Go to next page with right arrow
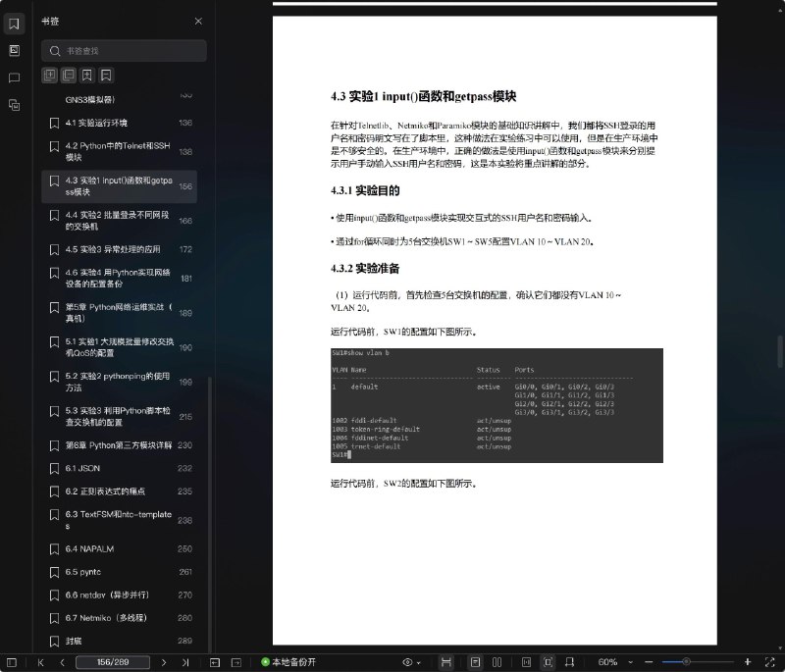This screenshot has height=672, width=785. [164, 662]
